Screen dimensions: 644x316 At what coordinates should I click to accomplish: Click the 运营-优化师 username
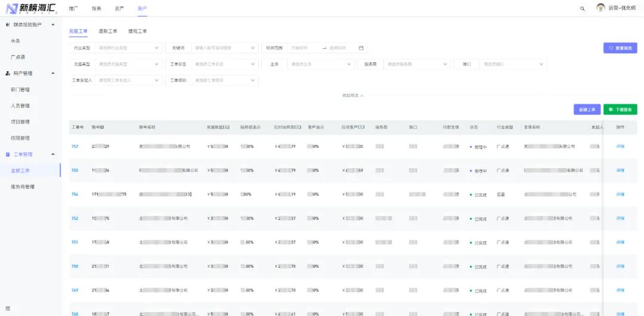click(x=622, y=8)
